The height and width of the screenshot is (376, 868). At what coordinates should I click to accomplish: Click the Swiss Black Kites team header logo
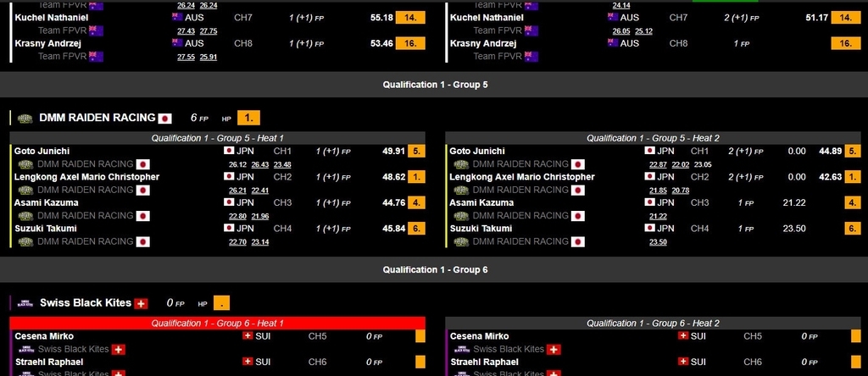click(25, 303)
